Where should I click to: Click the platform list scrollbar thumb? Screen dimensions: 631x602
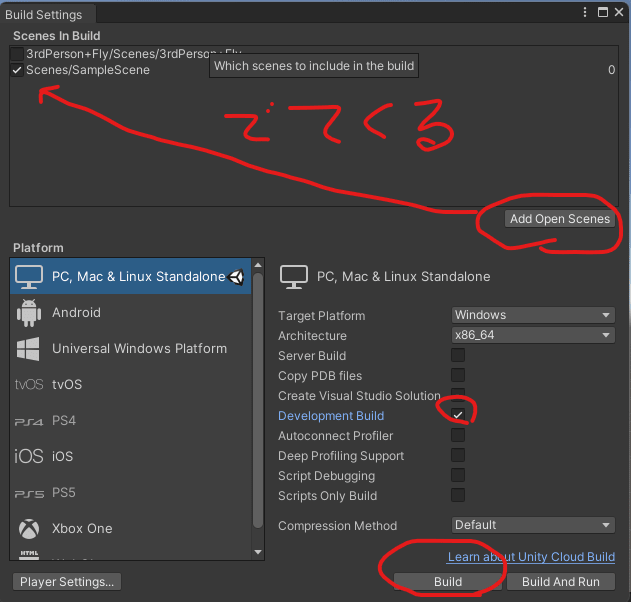tap(258, 400)
